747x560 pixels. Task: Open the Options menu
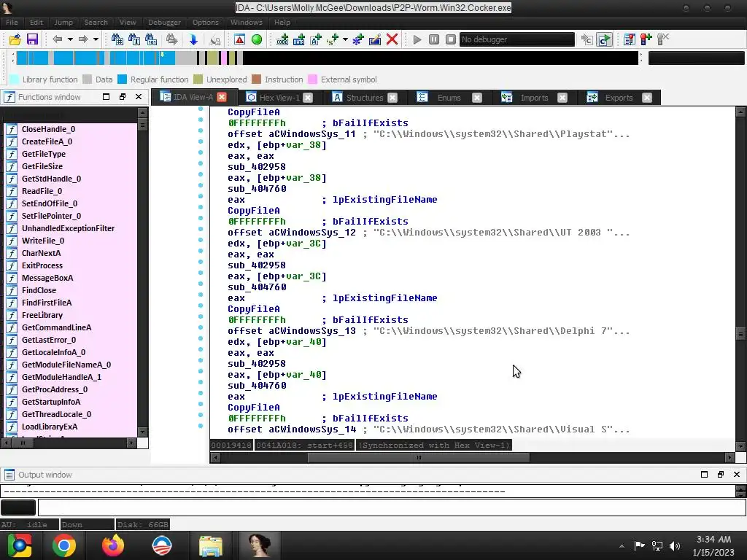(205, 23)
